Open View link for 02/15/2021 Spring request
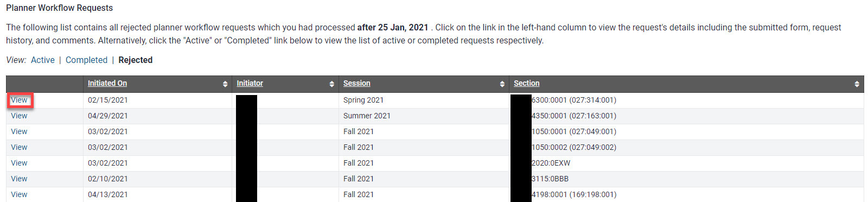 click(x=19, y=100)
